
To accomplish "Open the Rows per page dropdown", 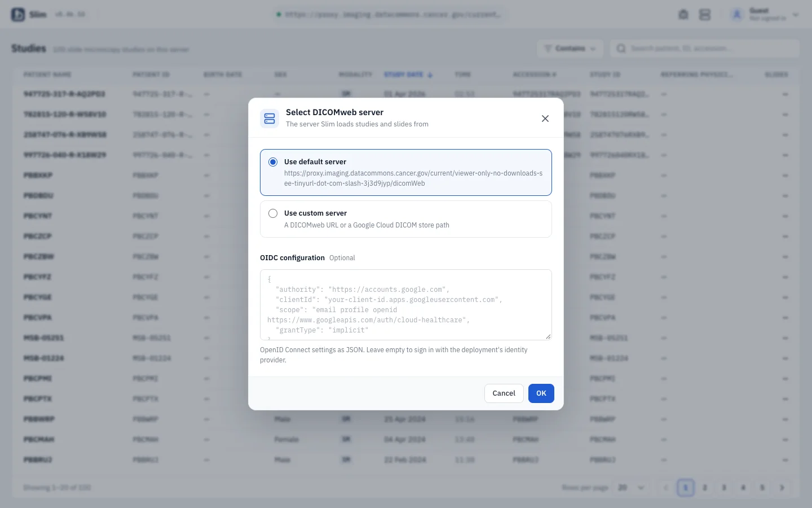I will point(631,488).
